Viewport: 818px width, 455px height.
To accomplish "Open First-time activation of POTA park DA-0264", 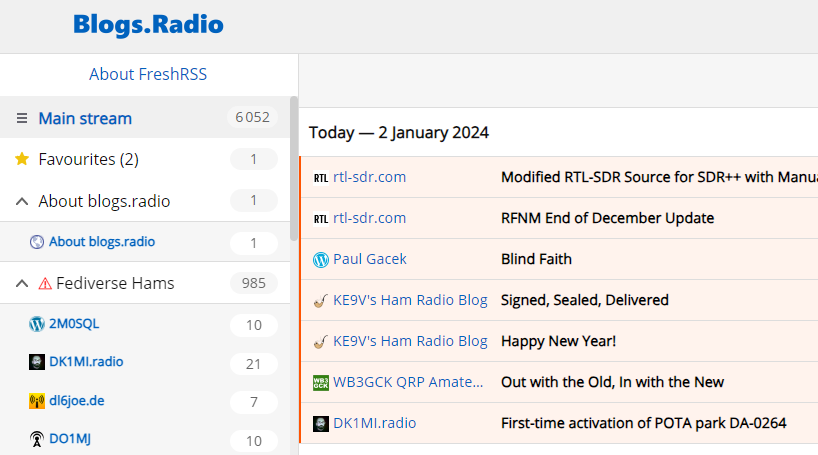I will click(x=644, y=423).
